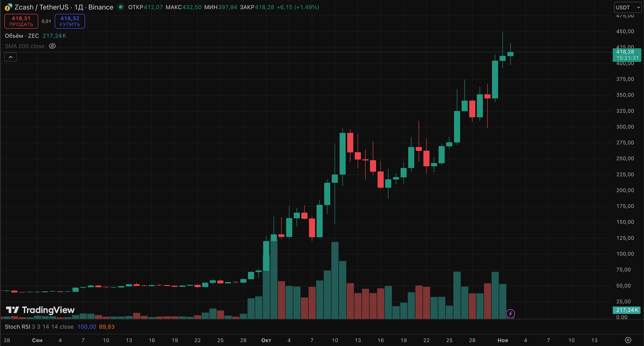Select the Объём ZEC volume legend
Image resolution: width=644 pixels, height=346 pixels.
point(22,36)
